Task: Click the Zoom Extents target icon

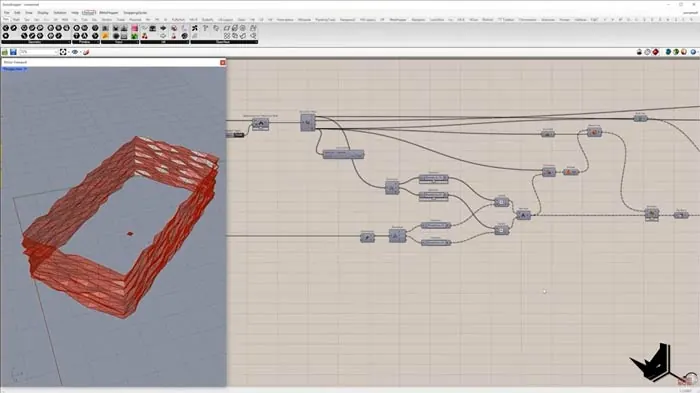Action: 63,52
